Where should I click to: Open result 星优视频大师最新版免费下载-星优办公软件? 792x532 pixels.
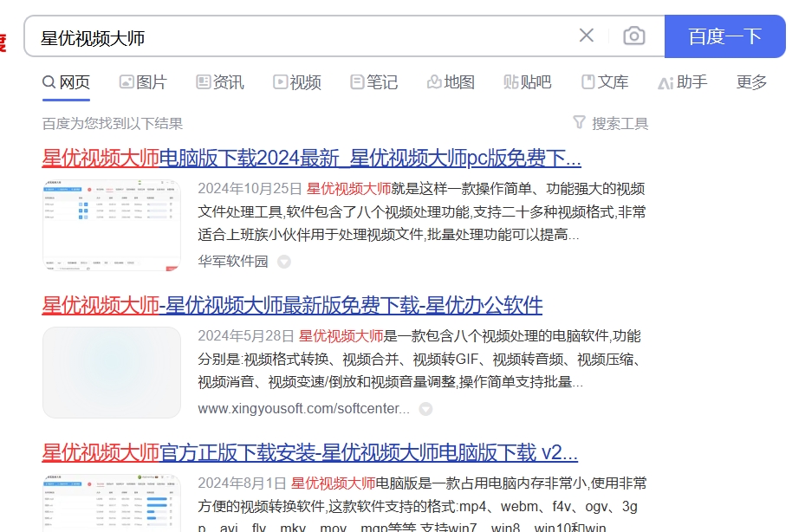tap(292, 305)
